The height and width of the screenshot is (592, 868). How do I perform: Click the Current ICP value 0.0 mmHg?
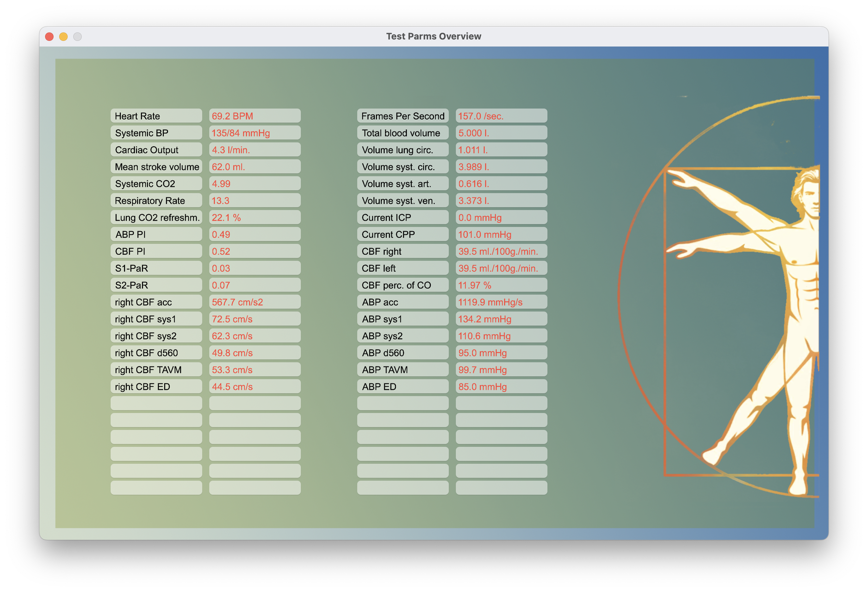click(x=501, y=217)
